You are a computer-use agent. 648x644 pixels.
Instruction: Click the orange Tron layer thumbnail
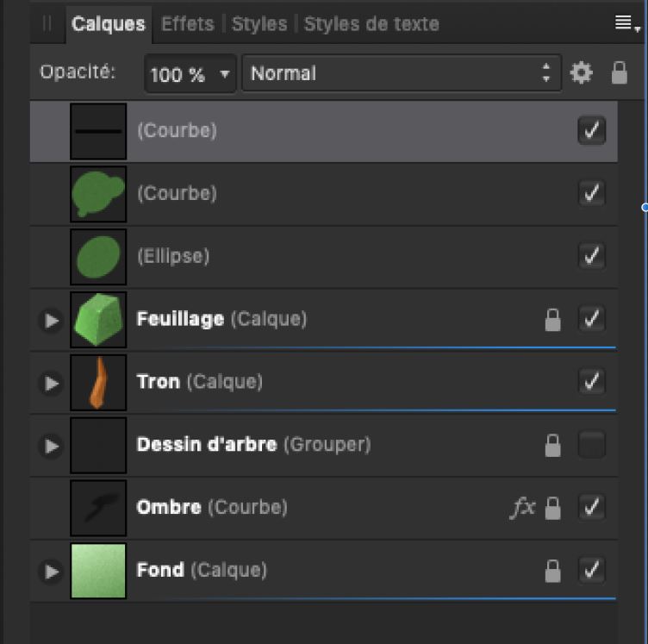[98, 382]
